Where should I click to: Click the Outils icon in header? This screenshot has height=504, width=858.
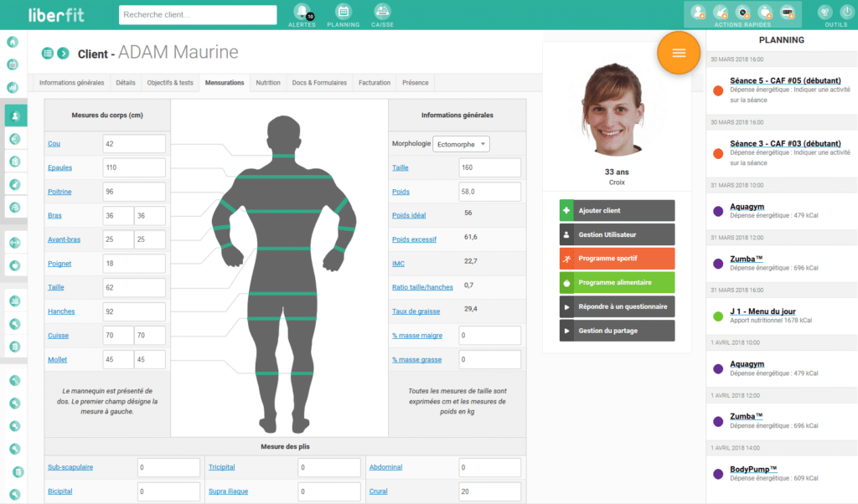tap(835, 12)
